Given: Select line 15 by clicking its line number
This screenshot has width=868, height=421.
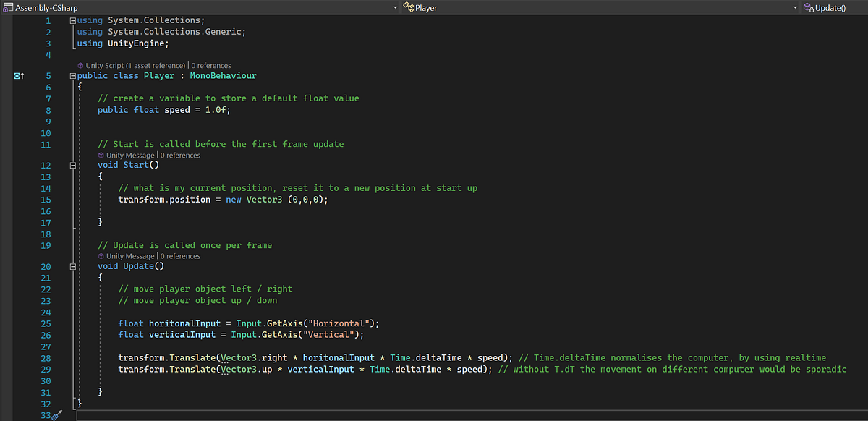Looking at the screenshot, I should [46, 199].
